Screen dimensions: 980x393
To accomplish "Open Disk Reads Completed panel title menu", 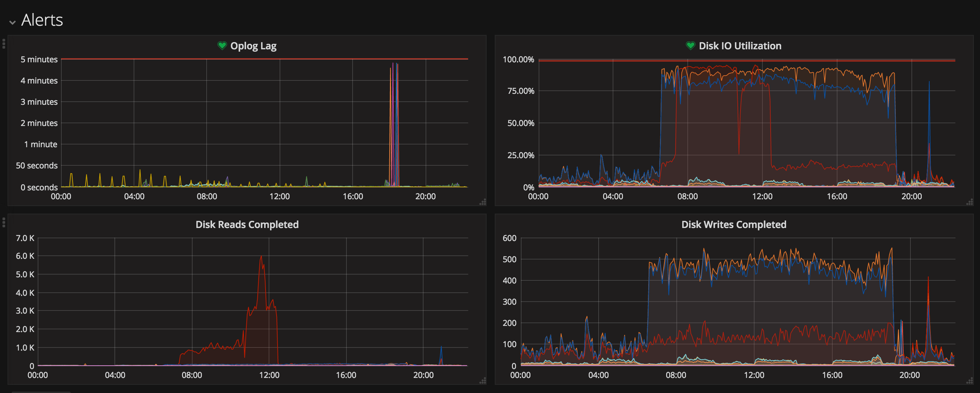I will (247, 225).
